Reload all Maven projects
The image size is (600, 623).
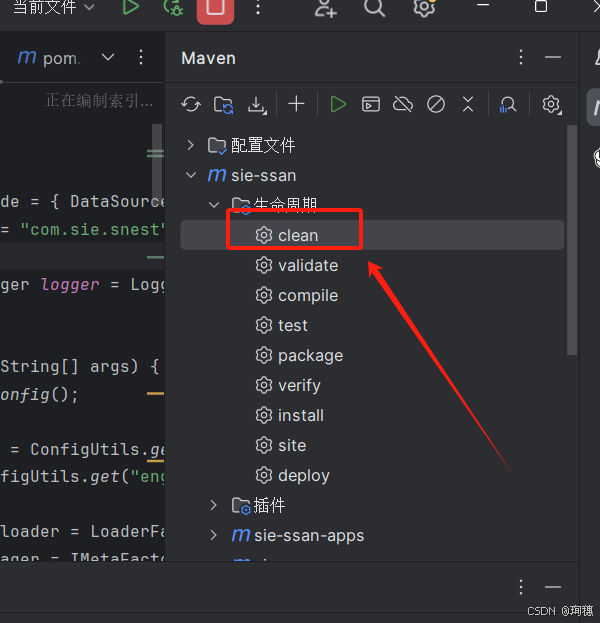point(191,104)
